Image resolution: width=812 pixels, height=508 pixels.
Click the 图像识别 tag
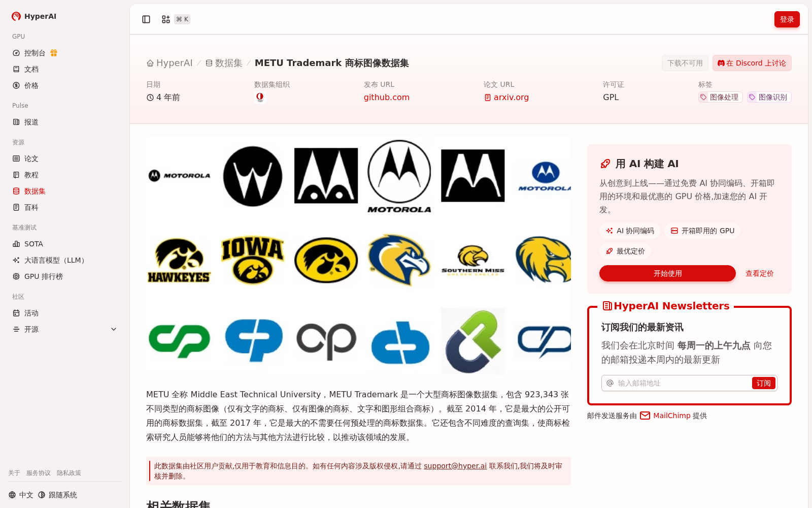769,97
